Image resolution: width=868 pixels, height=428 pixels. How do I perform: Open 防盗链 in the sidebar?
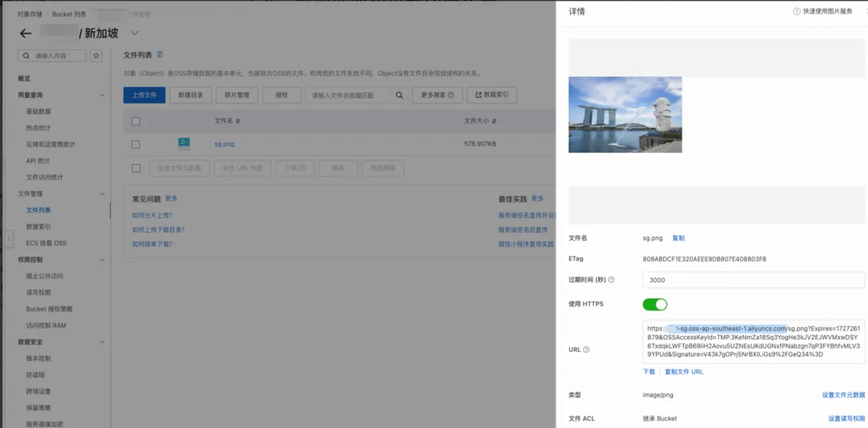coord(35,375)
